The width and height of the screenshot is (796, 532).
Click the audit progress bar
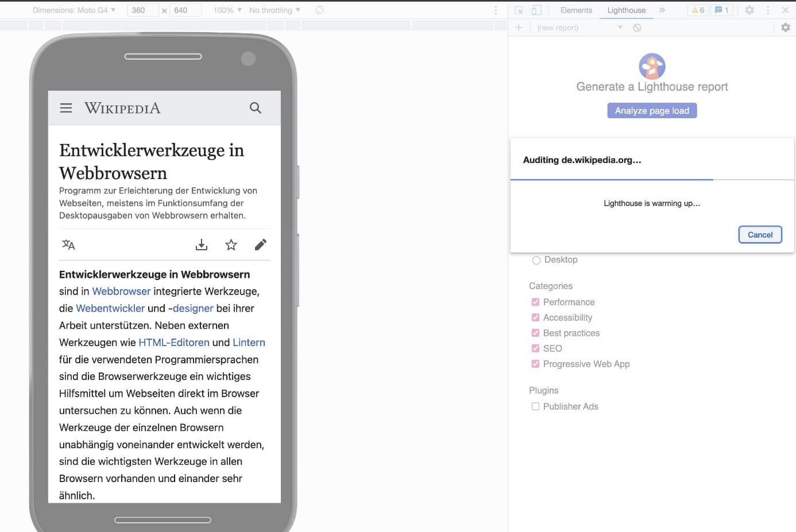(x=652, y=180)
